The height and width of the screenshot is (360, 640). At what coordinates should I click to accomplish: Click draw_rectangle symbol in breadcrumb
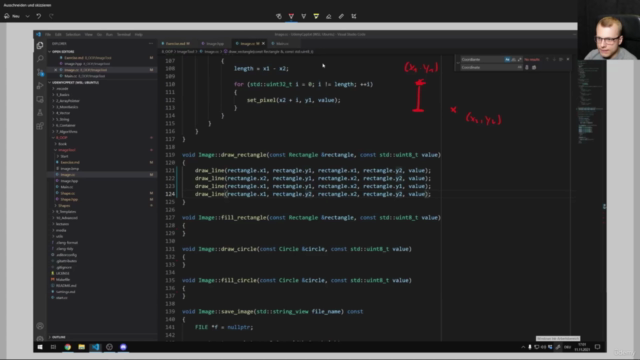[x=268, y=52]
